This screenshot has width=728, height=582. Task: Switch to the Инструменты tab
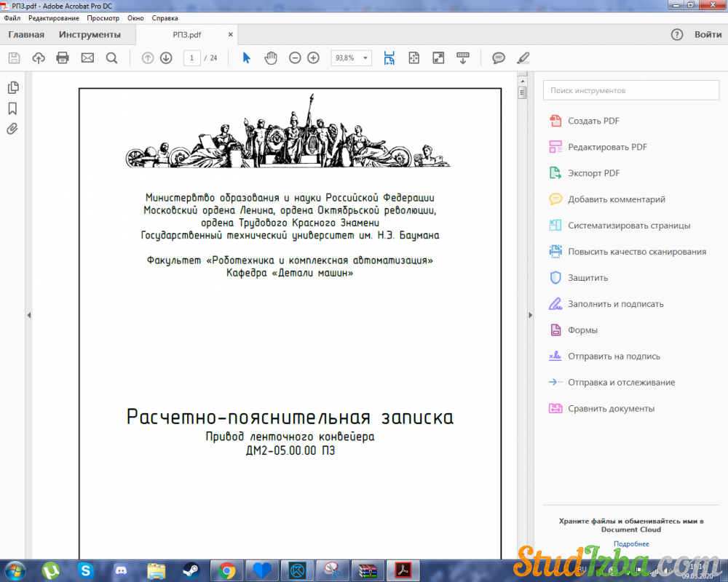coord(90,34)
